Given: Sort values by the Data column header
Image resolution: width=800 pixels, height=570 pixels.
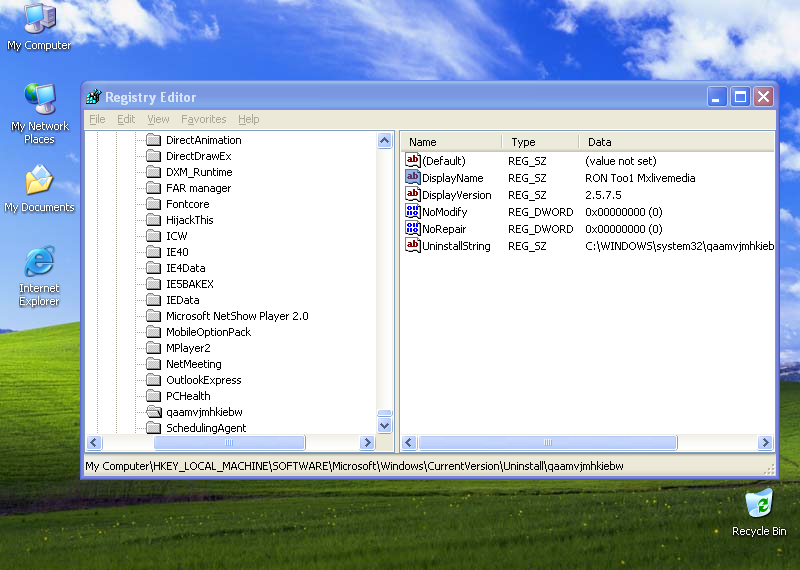Looking at the screenshot, I should 677,142.
